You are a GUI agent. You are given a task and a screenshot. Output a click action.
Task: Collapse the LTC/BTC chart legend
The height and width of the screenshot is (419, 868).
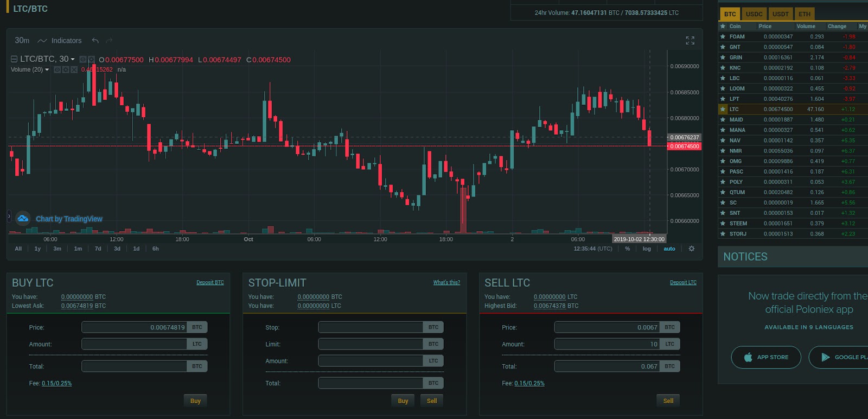[14, 59]
